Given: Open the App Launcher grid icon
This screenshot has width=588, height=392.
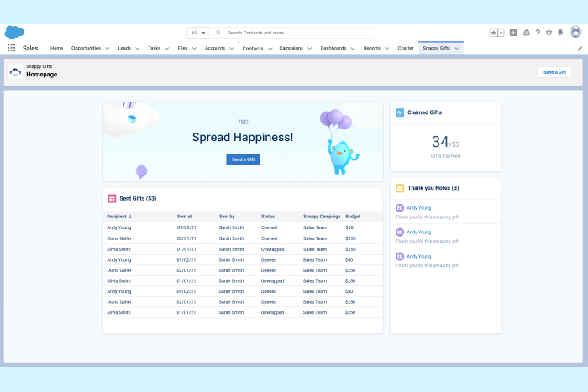Looking at the screenshot, I should point(11,49).
